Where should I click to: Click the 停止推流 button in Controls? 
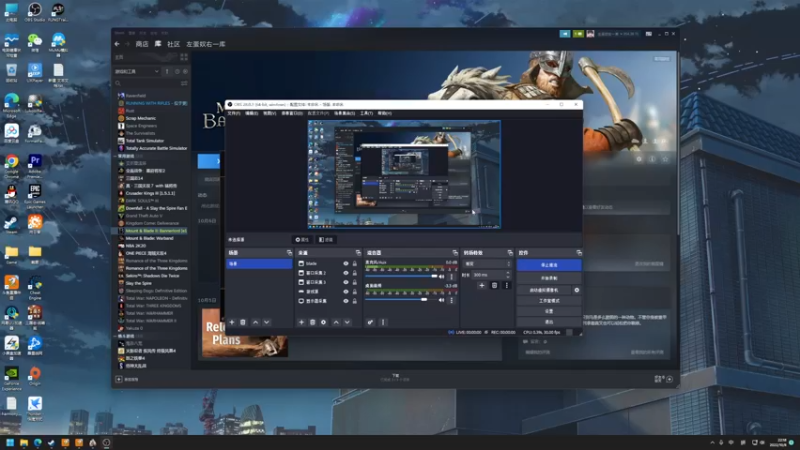click(x=549, y=265)
